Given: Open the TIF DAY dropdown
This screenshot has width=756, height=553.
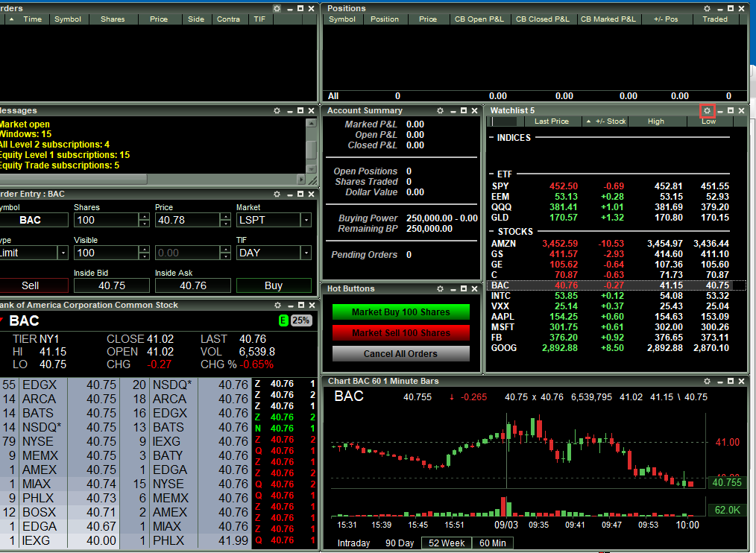Looking at the screenshot, I should click(306, 253).
